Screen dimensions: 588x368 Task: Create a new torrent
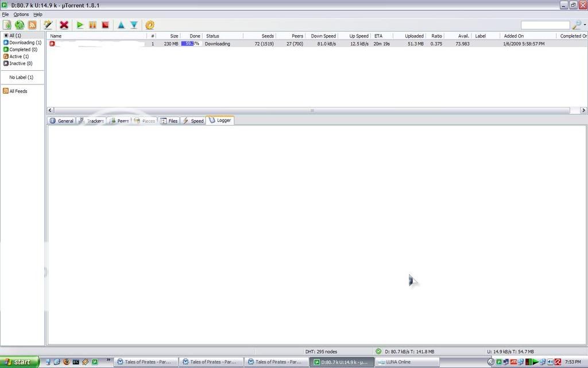point(48,25)
